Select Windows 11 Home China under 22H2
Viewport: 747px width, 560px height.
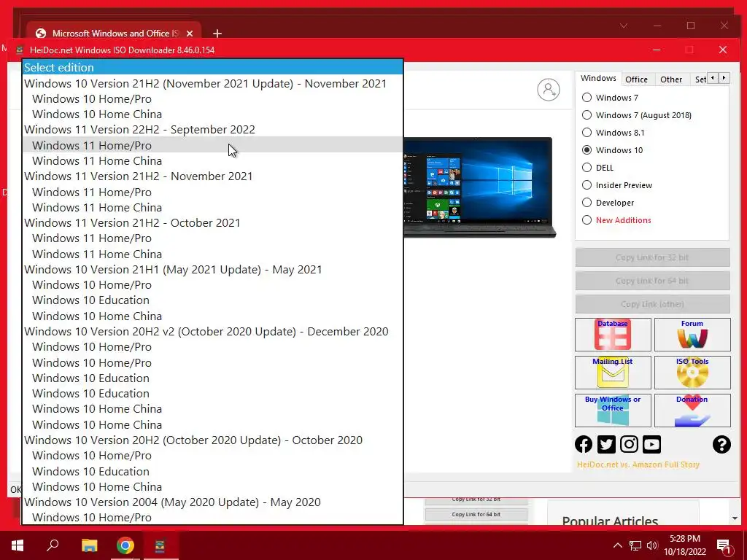click(212, 161)
